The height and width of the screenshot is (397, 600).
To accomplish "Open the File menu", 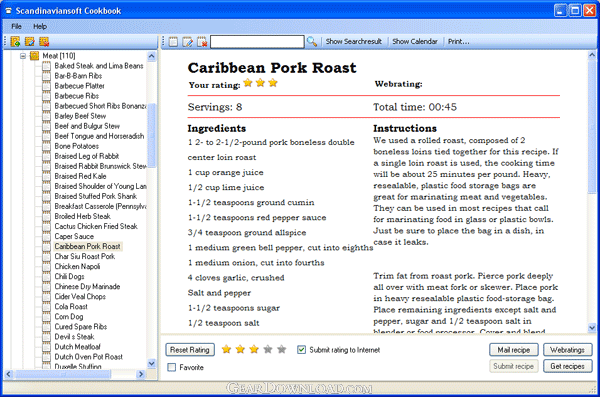I will pyautogui.click(x=16, y=26).
